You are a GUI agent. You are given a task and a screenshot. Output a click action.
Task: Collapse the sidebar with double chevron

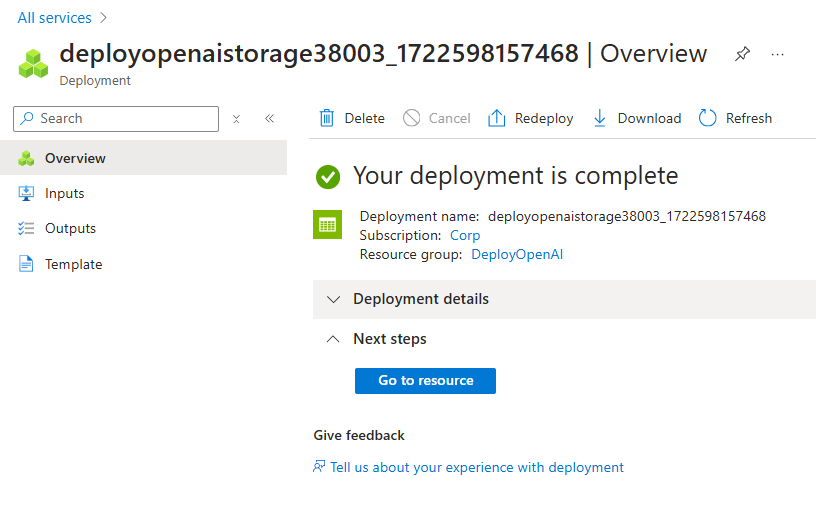pos(269,119)
